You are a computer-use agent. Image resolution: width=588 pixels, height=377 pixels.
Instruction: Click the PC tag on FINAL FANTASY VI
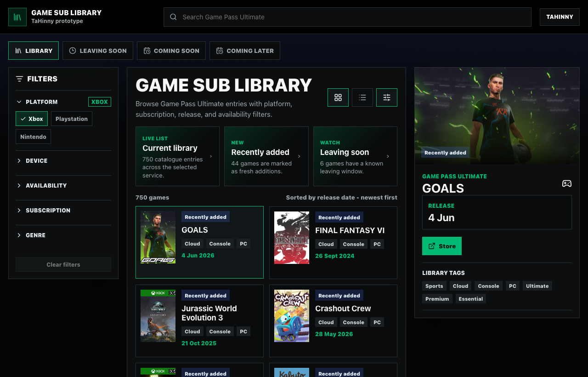[x=377, y=244]
